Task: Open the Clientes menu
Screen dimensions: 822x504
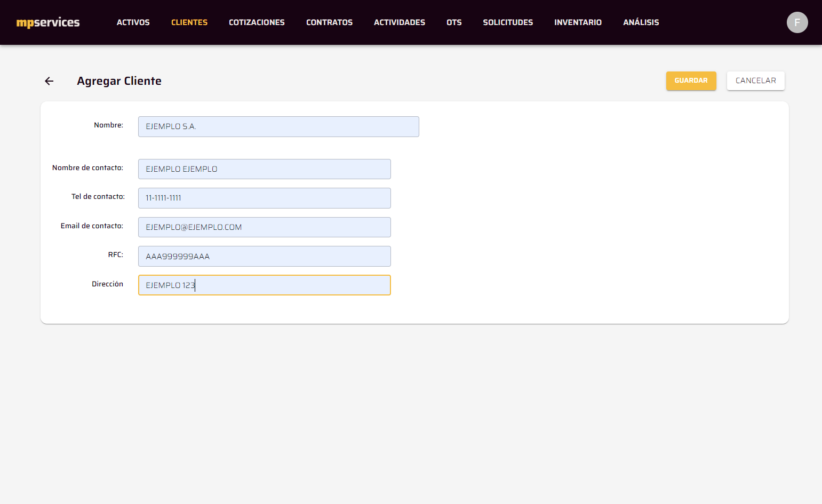Action: tap(189, 22)
